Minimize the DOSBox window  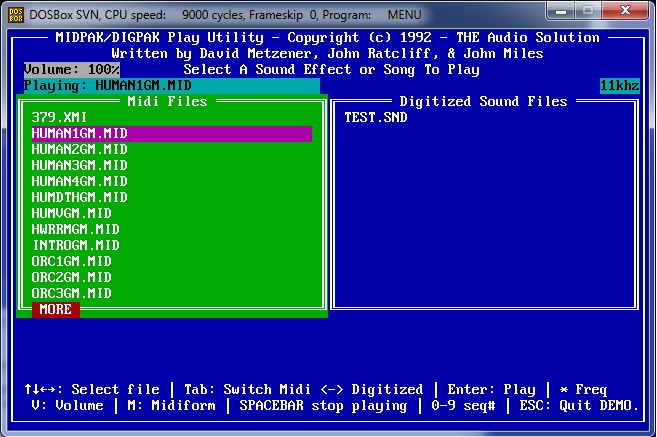(x=561, y=11)
